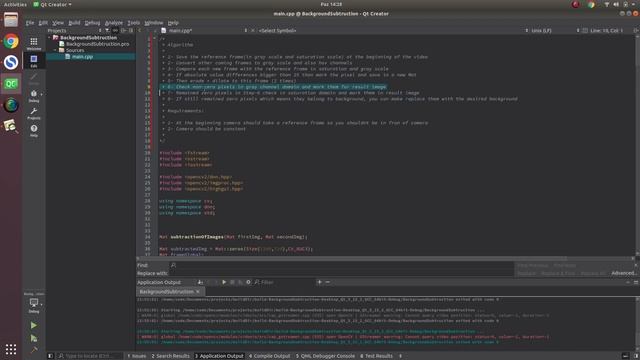Zoom in Application Output with plus
Screen dimensions: 640x360
coord(320,282)
